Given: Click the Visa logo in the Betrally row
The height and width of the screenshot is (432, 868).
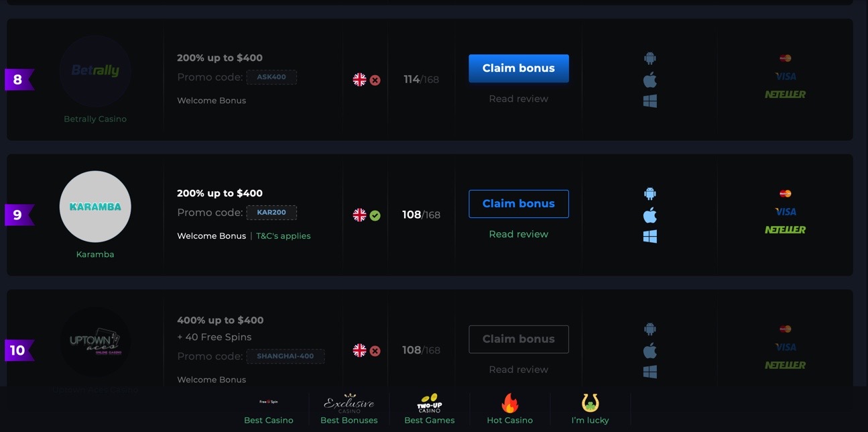Looking at the screenshot, I should click(x=786, y=76).
